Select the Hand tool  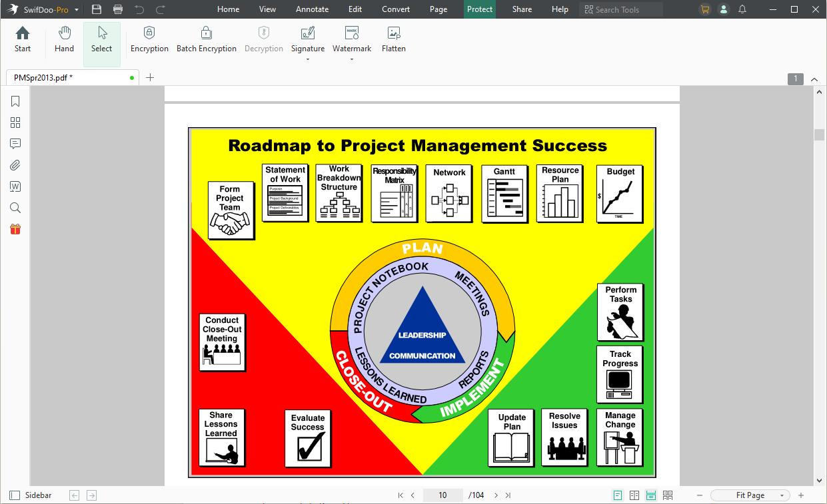pyautogui.click(x=64, y=40)
